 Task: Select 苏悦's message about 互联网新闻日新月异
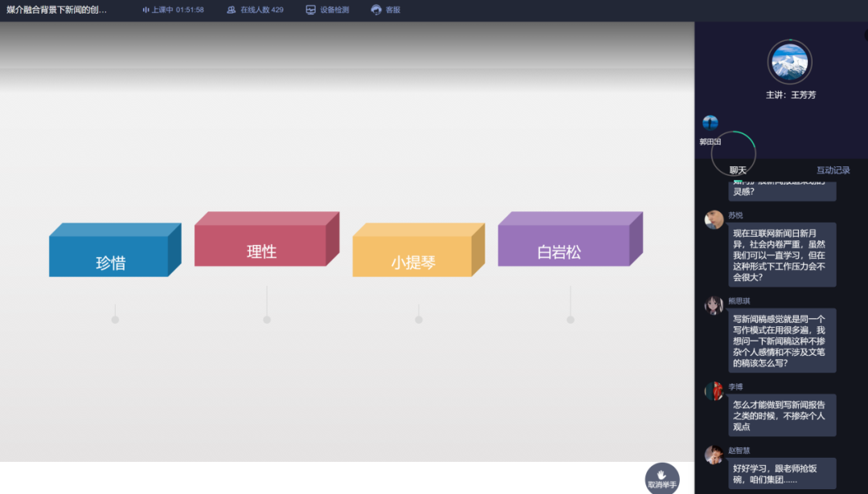(782, 255)
